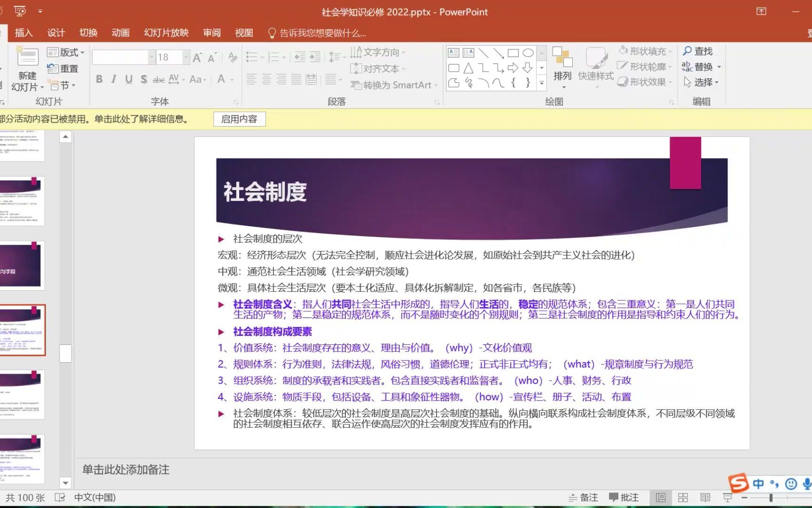Open Align Text dropdown
Viewport: 812px width, 508px height.
click(x=378, y=69)
